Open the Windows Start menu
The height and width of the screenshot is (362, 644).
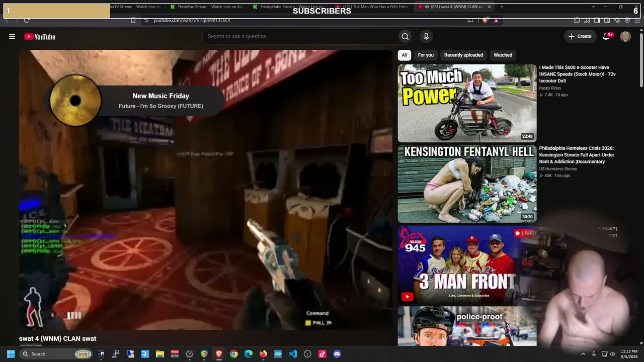(11, 354)
